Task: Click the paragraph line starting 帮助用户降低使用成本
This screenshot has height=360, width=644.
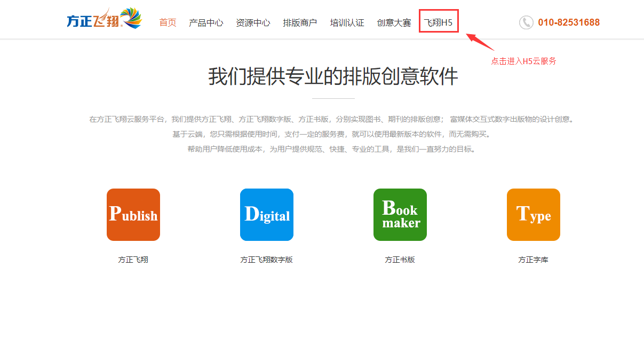Action: pyautogui.click(x=331, y=149)
